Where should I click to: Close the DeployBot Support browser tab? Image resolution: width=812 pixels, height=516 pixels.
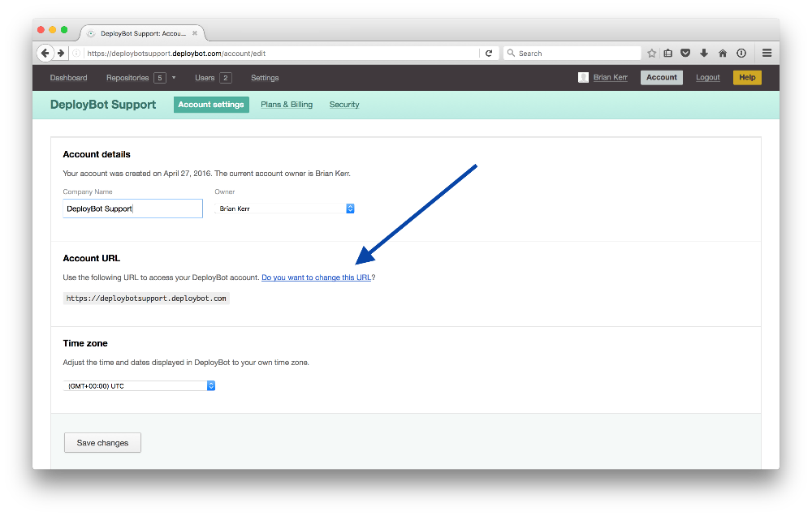tap(195, 33)
